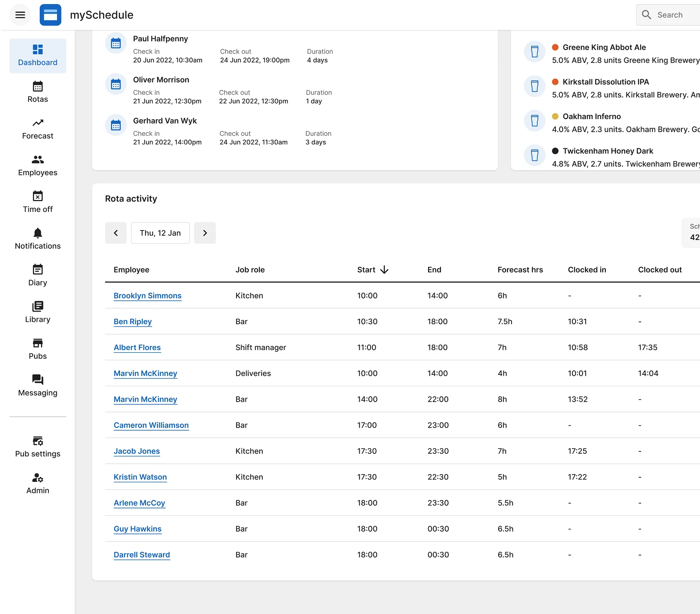700x614 pixels.
Task: Click calendar icon beside Paul Halfpenny
Action: pyautogui.click(x=116, y=43)
